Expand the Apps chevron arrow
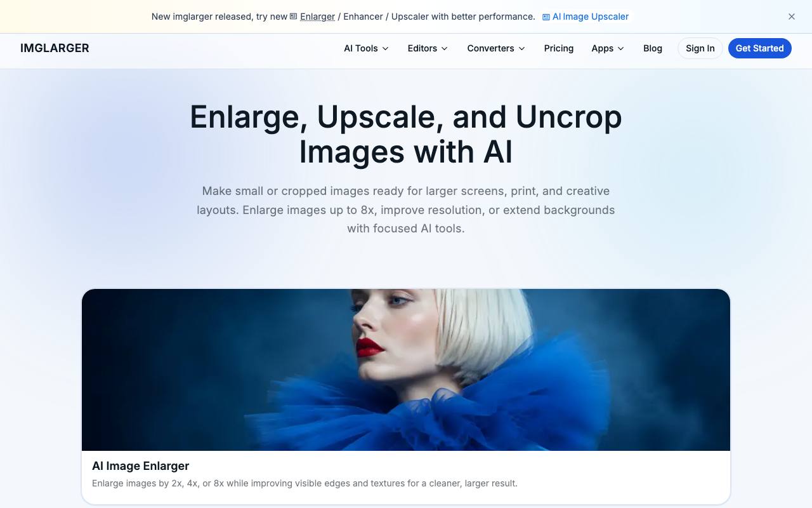 [x=620, y=48]
